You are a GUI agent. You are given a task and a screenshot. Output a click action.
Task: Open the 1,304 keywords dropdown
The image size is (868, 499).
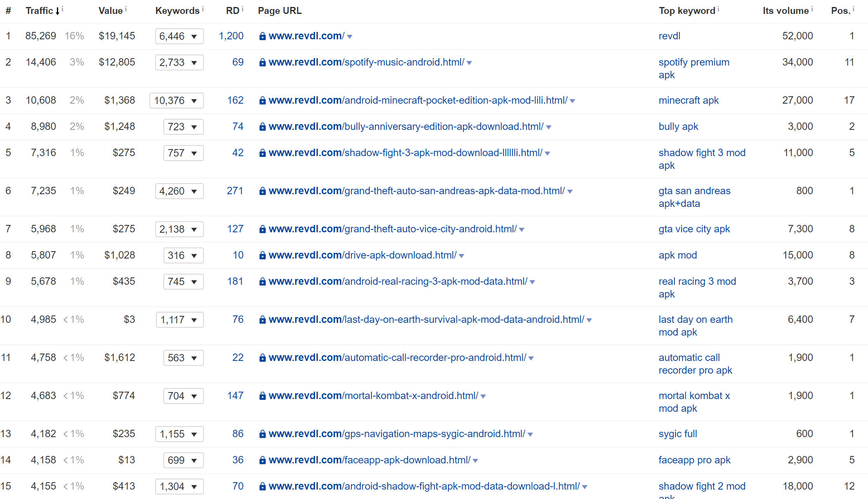click(x=179, y=487)
